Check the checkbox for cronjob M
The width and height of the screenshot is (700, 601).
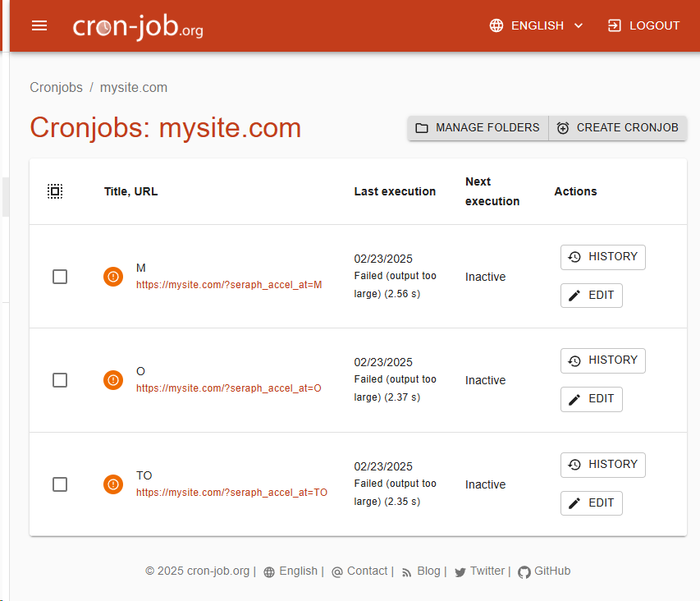60,277
